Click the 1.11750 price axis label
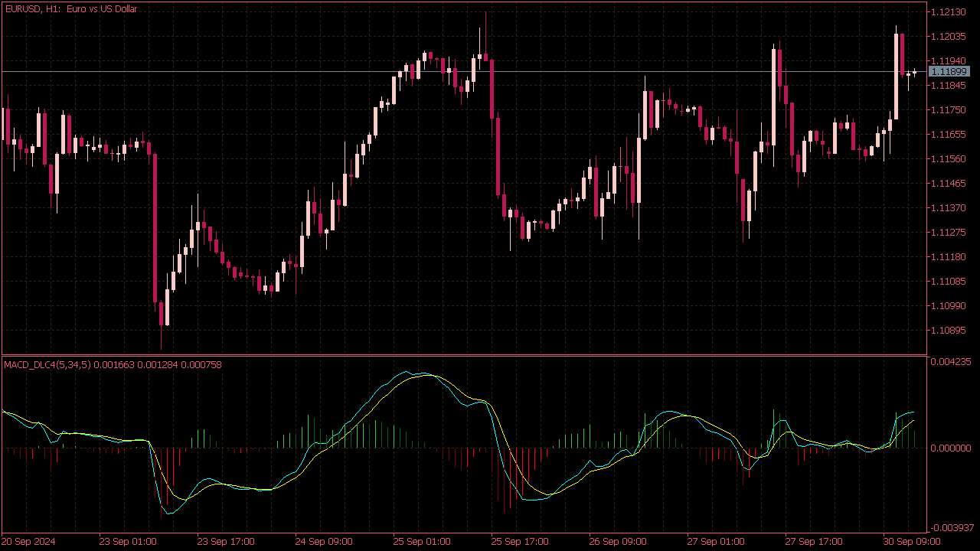Viewport: 980px width, 551px height. tap(949, 110)
